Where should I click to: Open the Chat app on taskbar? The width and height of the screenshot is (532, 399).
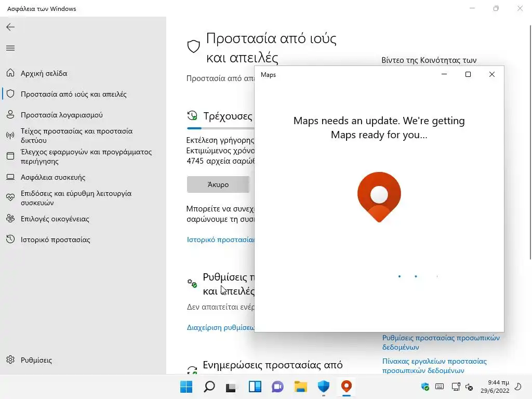click(x=277, y=387)
